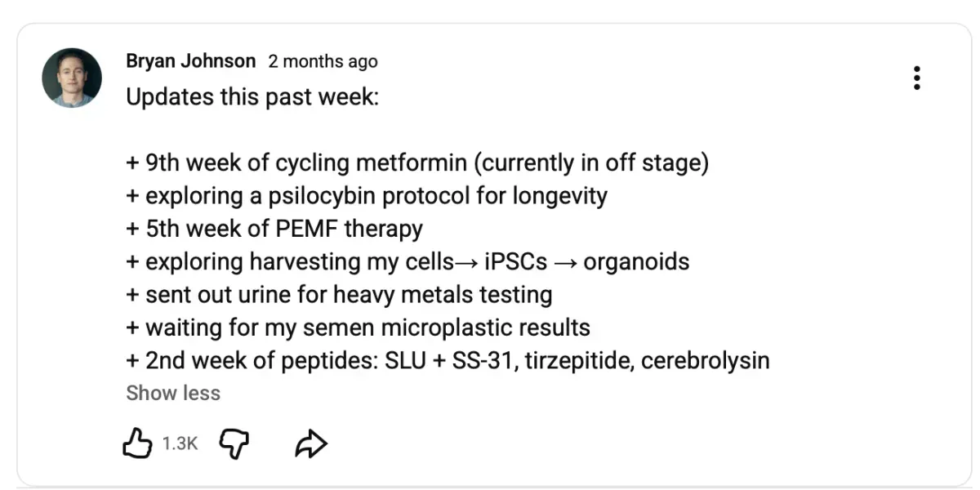Click the 1.3K like count

click(x=180, y=443)
